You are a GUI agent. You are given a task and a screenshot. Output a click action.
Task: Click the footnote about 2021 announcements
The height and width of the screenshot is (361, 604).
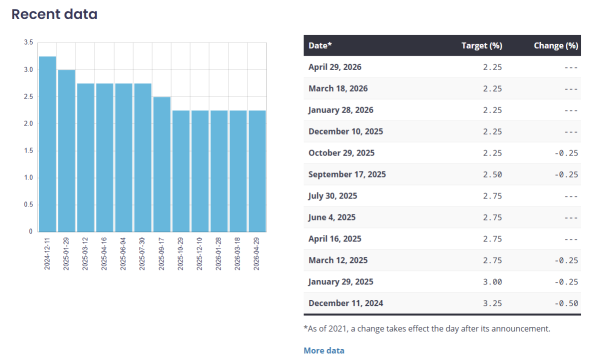427,329
